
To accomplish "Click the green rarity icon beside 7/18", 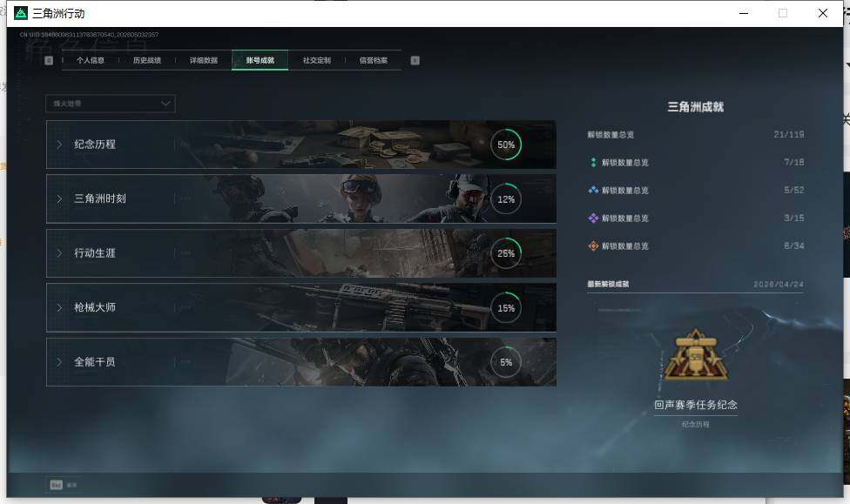I will (593, 162).
